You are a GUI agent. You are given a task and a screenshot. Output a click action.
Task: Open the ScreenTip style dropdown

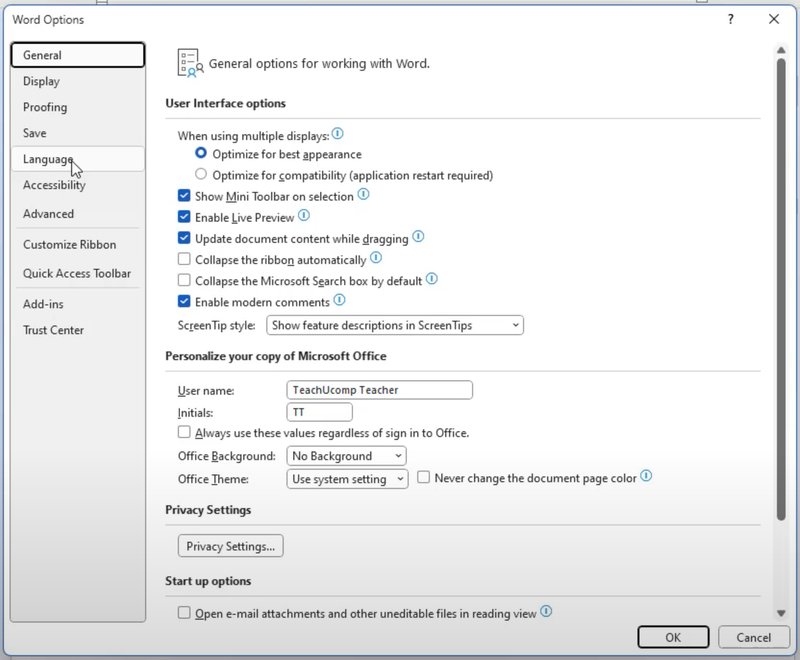tap(395, 325)
